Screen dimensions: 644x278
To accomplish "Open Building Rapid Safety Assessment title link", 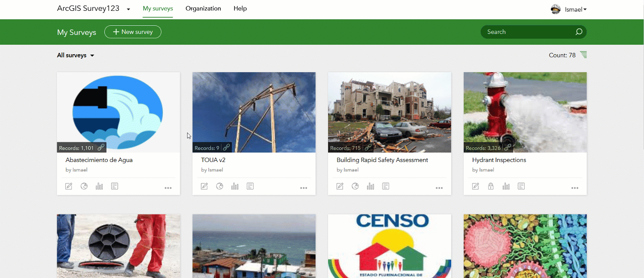I will pyautogui.click(x=382, y=160).
